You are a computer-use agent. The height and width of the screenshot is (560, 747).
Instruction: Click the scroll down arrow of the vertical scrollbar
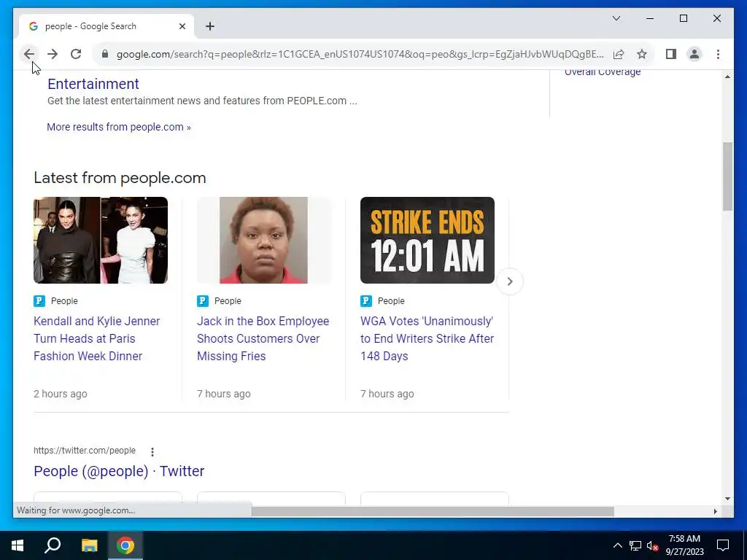(727, 499)
